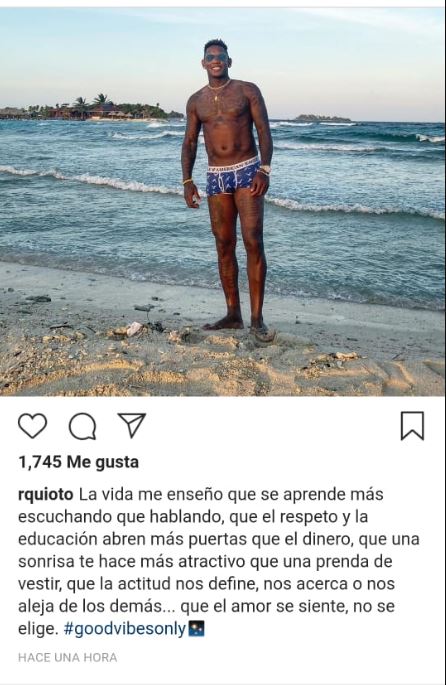This screenshot has height=685, width=446.
Task: Click the palm tree island on the left horizon
Action: click(x=87, y=109)
